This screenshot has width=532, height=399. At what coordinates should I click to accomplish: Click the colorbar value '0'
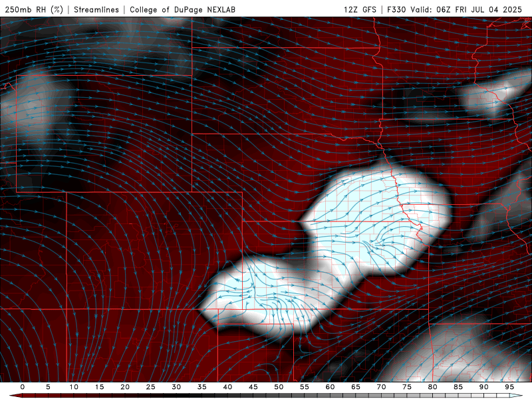tap(23, 387)
